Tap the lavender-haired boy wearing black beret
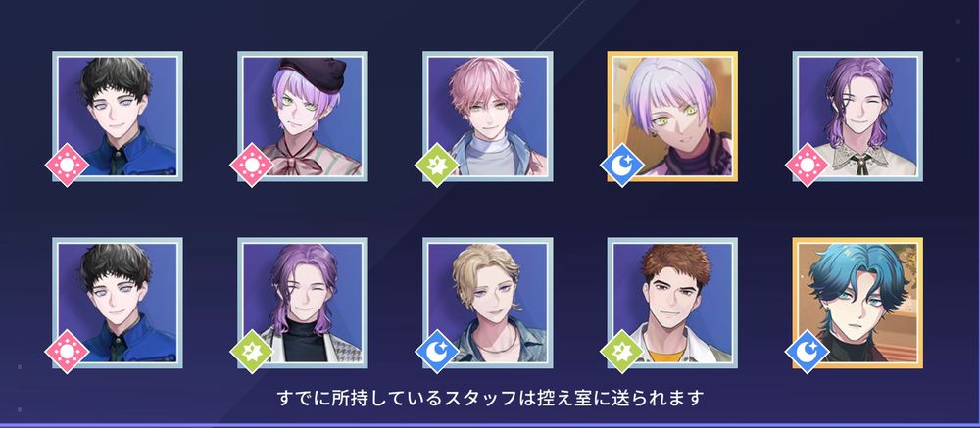This screenshot has width=980, height=428. (x=303, y=117)
